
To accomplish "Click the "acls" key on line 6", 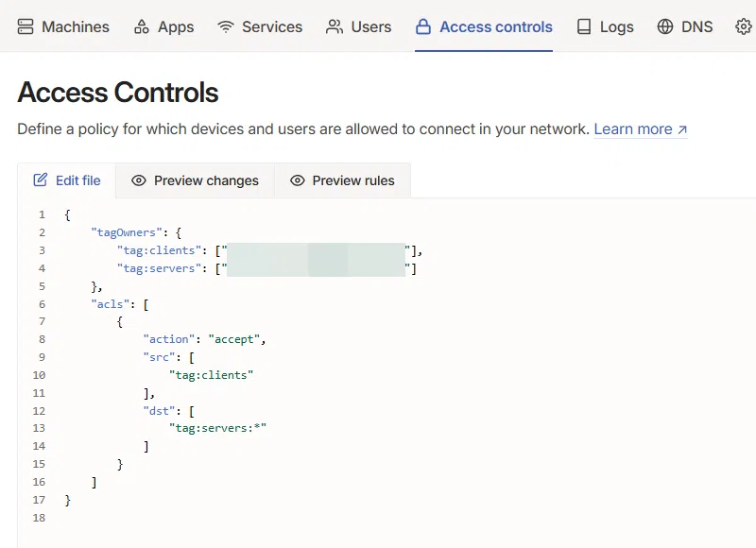I will (x=113, y=304).
